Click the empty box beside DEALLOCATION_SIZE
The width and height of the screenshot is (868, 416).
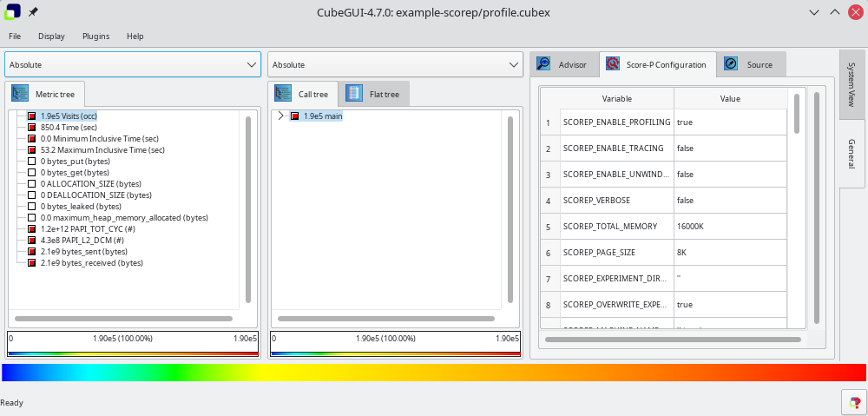pyautogui.click(x=32, y=195)
